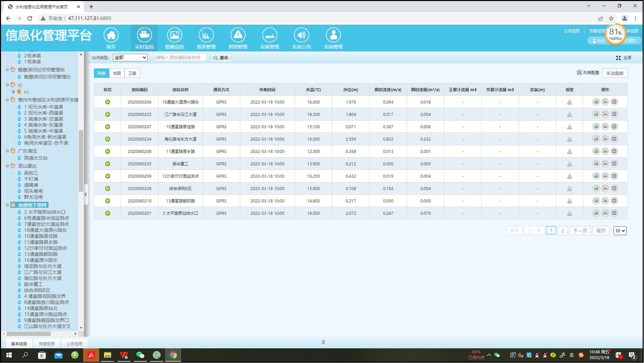Image resolution: width=644 pixels, height=363 pixels.
Task: Open the 报表管理 report management icon
Action: 206,35
